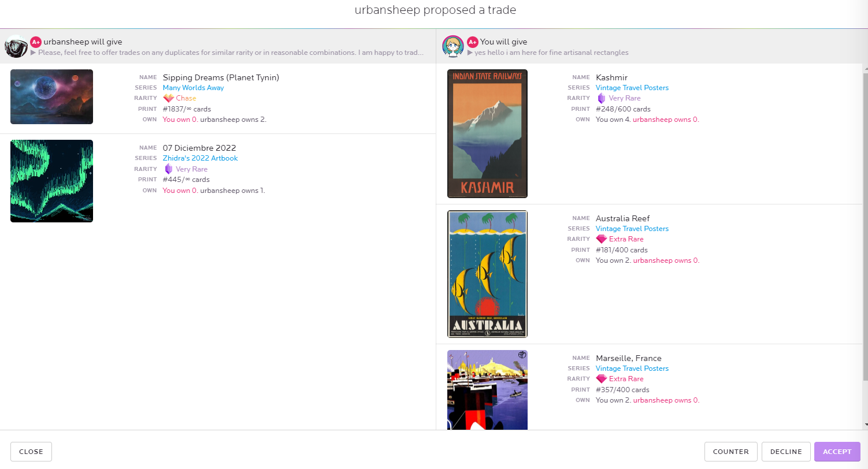Screen dimensions: 868x469
Task: Open the Many Worlds Away series link
Action: click(193, 88)
